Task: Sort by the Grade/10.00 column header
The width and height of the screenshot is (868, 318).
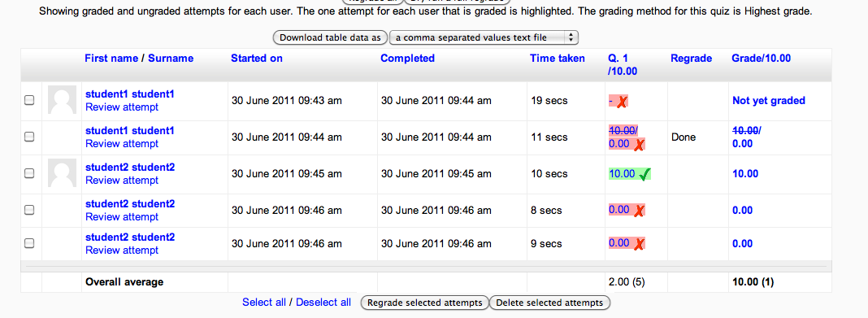Action: tap(762, 59)
